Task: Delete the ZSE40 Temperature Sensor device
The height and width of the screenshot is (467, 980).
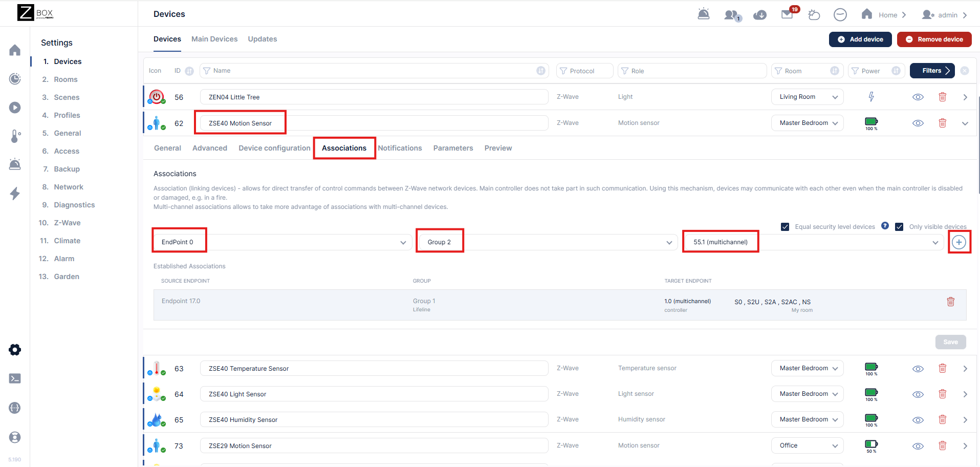Action: (943, 368)
